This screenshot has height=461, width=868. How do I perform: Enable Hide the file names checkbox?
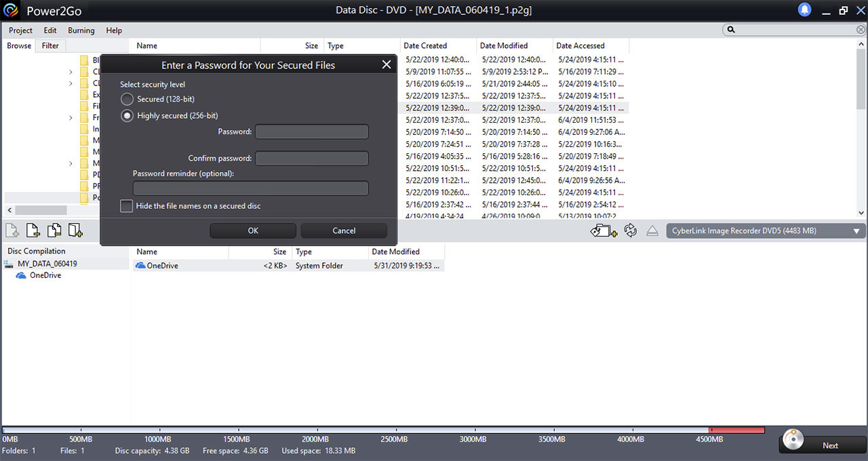click(x=126, y=205)
